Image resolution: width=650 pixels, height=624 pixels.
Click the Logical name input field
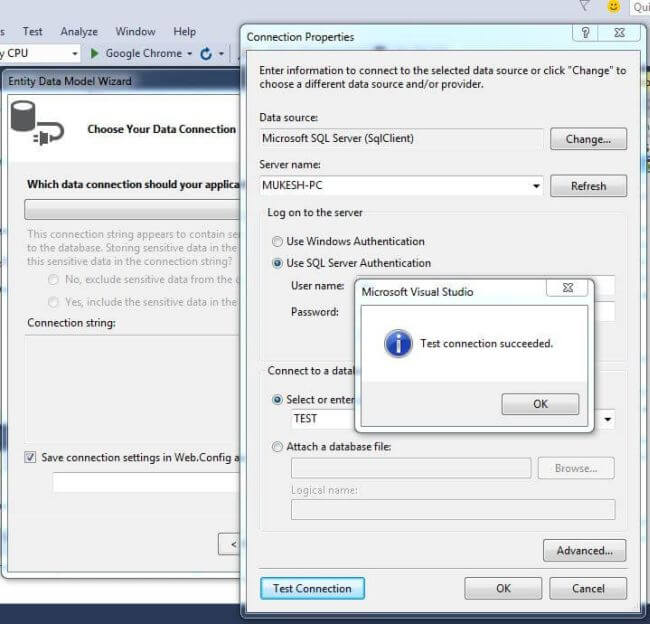click(453, 510)
